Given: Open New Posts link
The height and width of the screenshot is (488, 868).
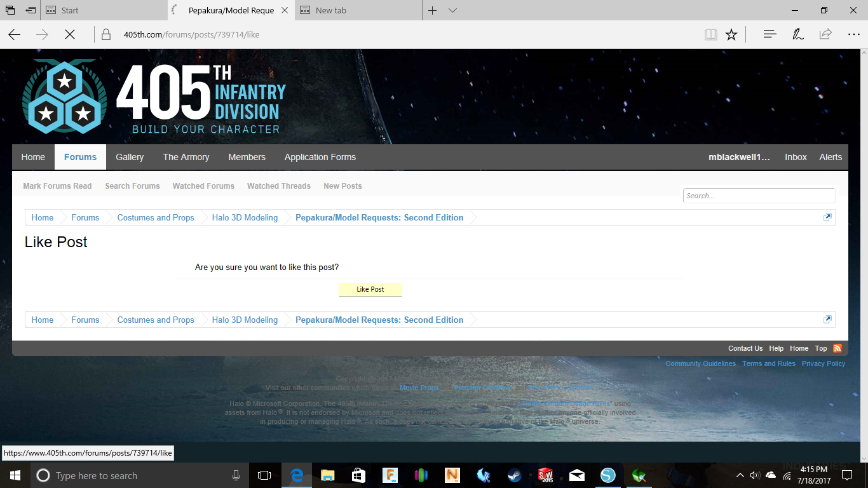Looking at the screenshot, I should click(342, 186).
